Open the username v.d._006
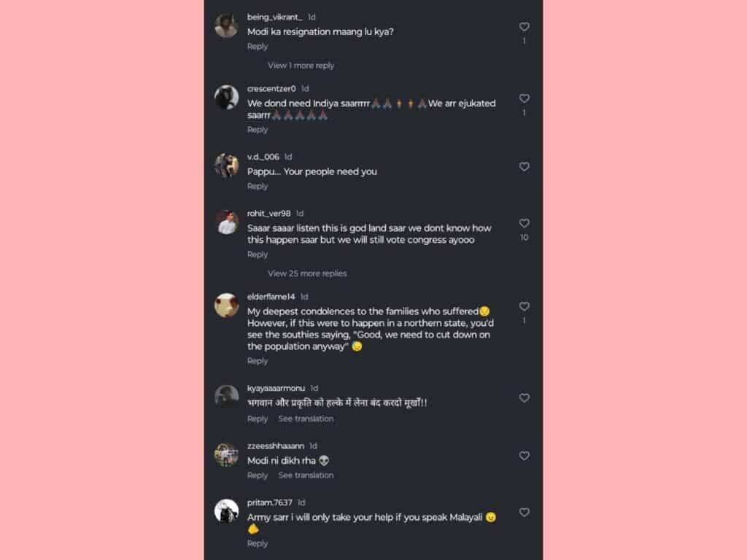 pos(263,157)
